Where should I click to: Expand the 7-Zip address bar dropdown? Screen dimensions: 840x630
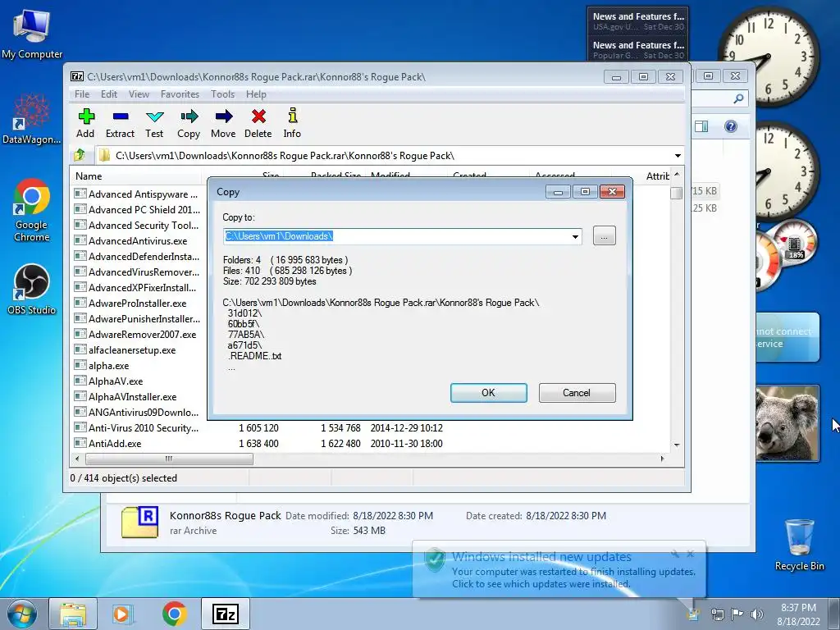pos(678,155)
